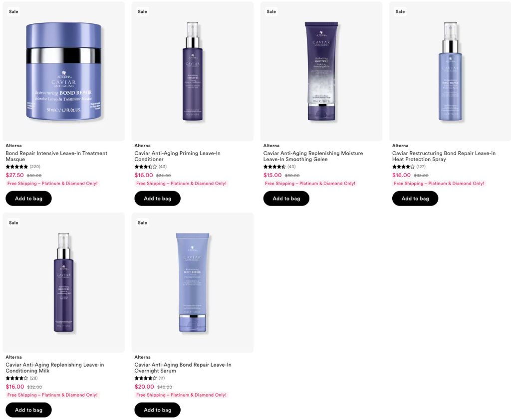Open Caviar Anti-Aging Priming Leave-In Conditioner link
The image size is (511, 420).
177,156
